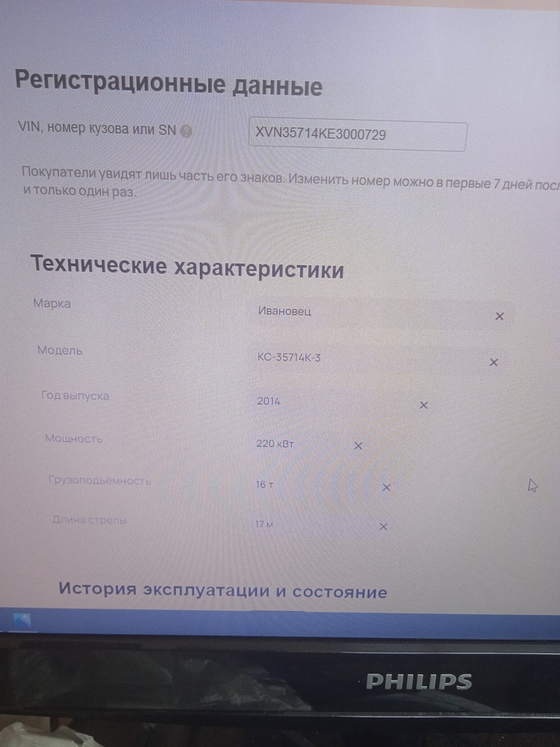Viewport: 560px width, 747px height.
Task: Click the Модель label
Action: coord(60,350)
